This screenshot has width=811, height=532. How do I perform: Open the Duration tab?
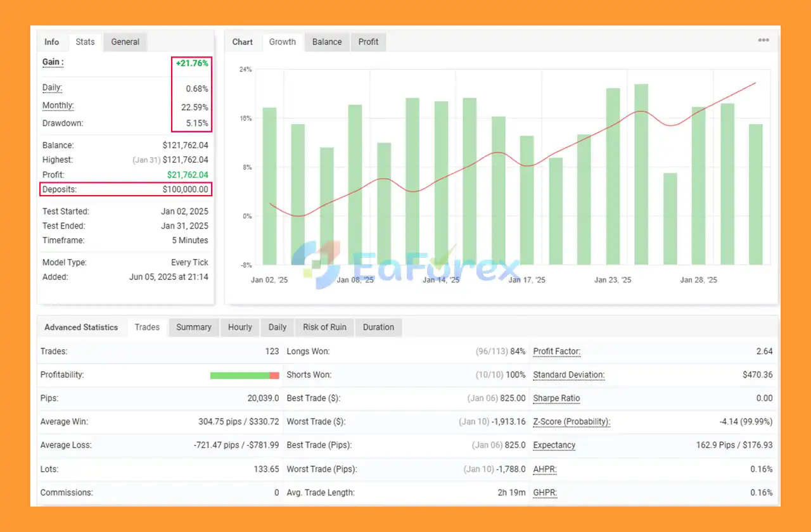click(x=378, y=327)
